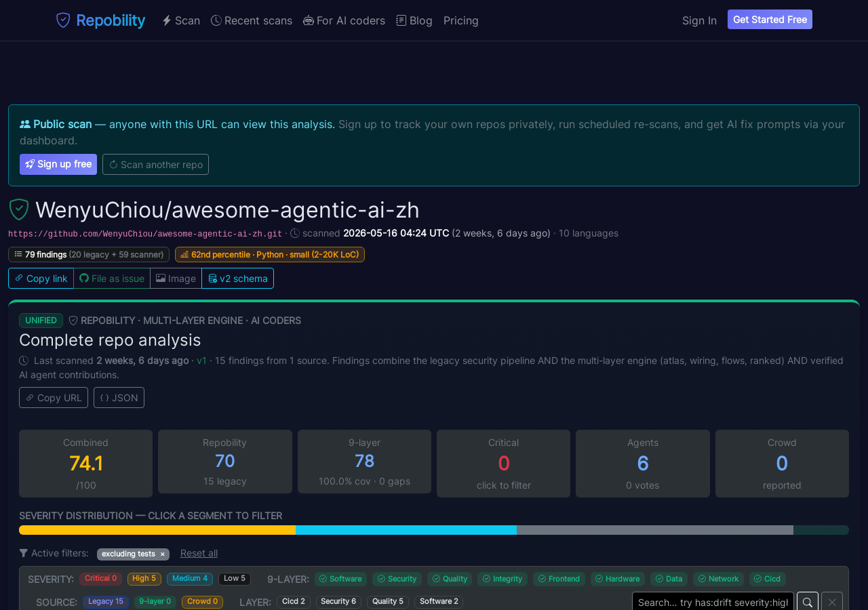Image resolution: width=868 pixels, height=610 pixels.
Task: Filter by the Security 6 layer chip
Action: point(338,602)
